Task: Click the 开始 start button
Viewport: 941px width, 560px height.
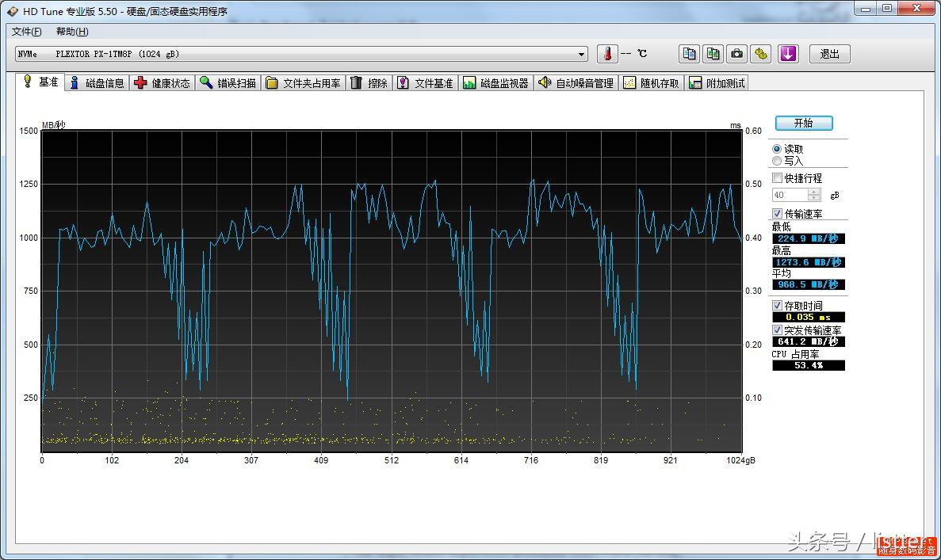Action: pos(803,123)
